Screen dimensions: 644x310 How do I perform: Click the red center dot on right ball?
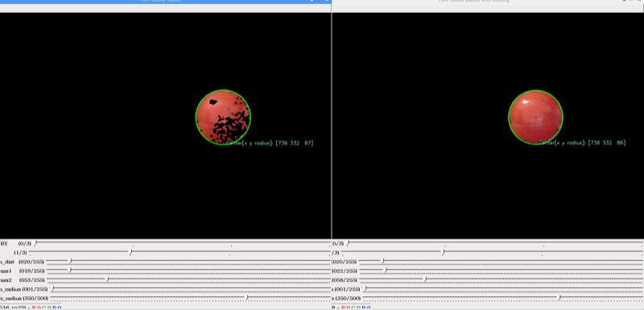[535, 118]
